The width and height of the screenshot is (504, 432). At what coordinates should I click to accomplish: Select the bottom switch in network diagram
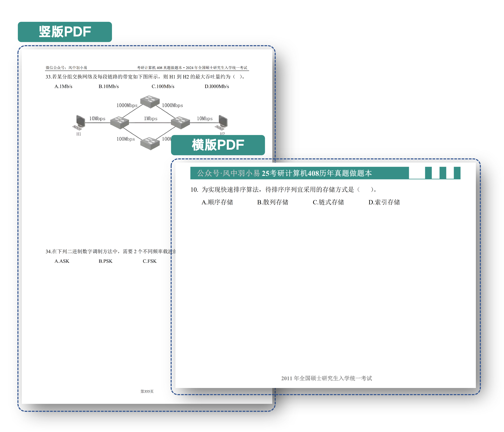150,143
